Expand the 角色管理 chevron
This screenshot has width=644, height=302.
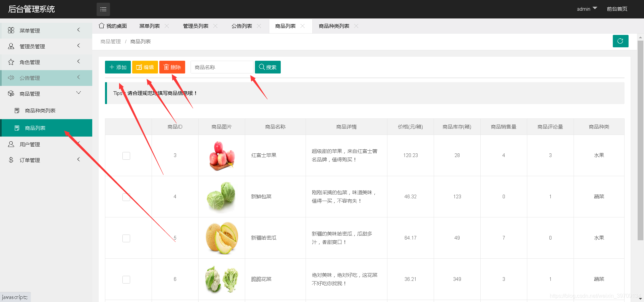pyautogui.click(x=78, y=61)
